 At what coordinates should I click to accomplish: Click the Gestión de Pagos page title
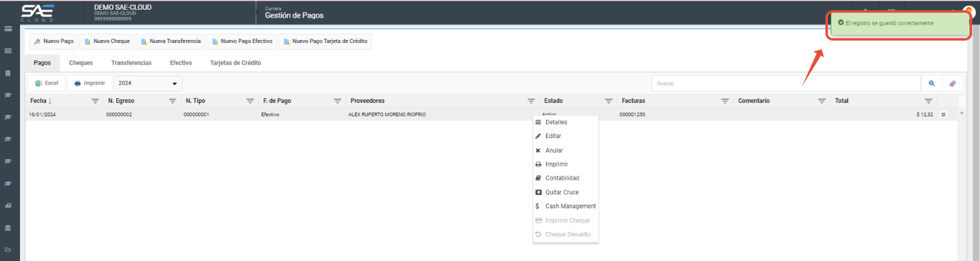[294, 16]
